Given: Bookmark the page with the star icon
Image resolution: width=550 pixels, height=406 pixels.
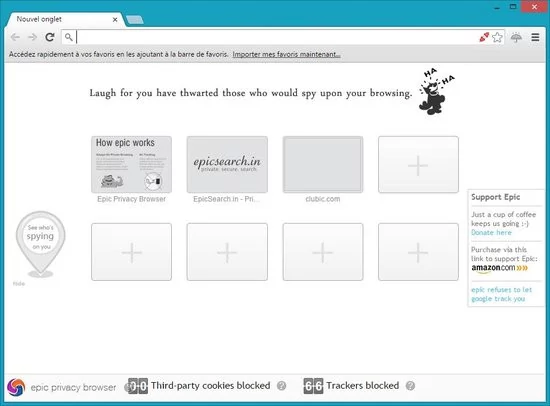Looking at the screenshot, I should click(497, 37).
